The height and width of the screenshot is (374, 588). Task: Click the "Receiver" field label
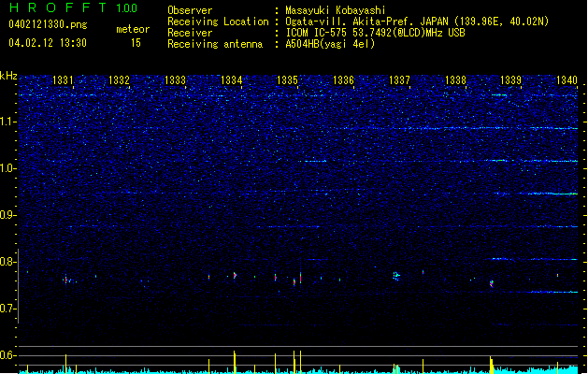pos(190,33)
